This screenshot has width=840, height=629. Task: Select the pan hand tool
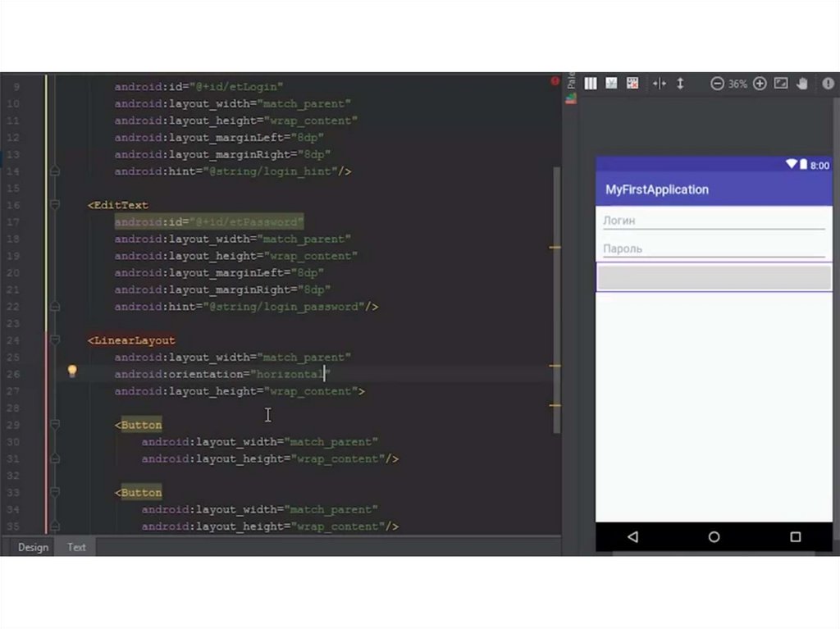pyautogui.click(x=802, y=84)
